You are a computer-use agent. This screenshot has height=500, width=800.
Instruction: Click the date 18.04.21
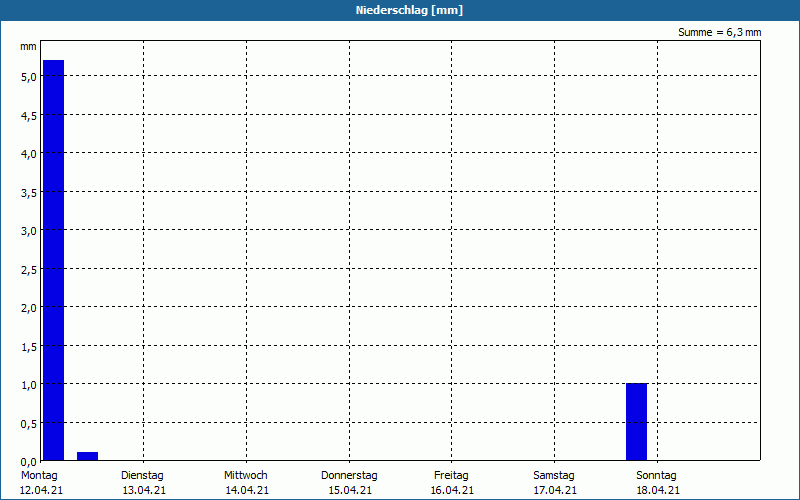[x=658, y=490]
